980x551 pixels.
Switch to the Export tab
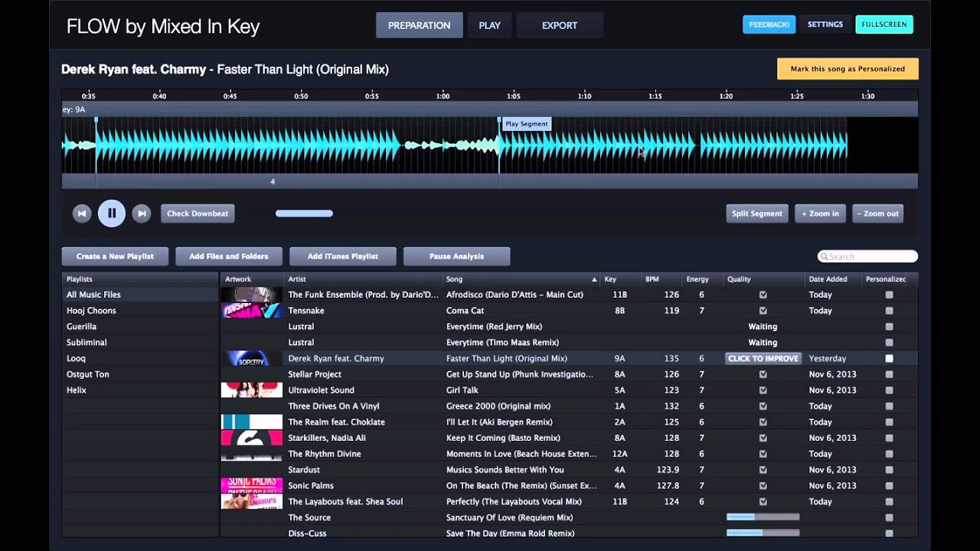pyautogui.click(x=560, y=25)
